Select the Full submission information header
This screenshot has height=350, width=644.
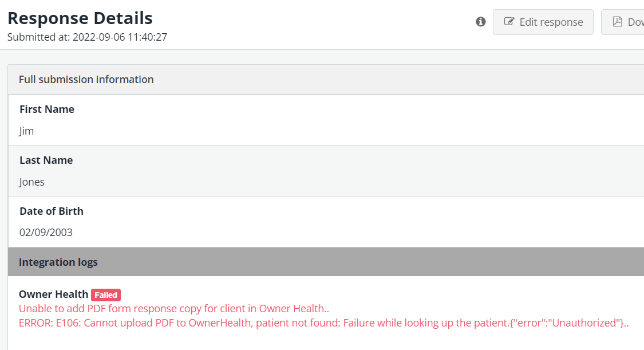[x=326, y=79]
